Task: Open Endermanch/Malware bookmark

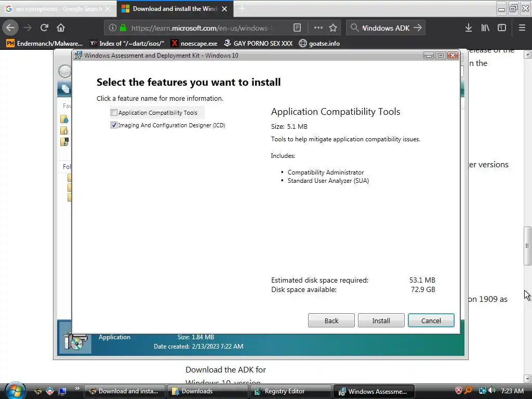Action: click(x=45, y=44)
